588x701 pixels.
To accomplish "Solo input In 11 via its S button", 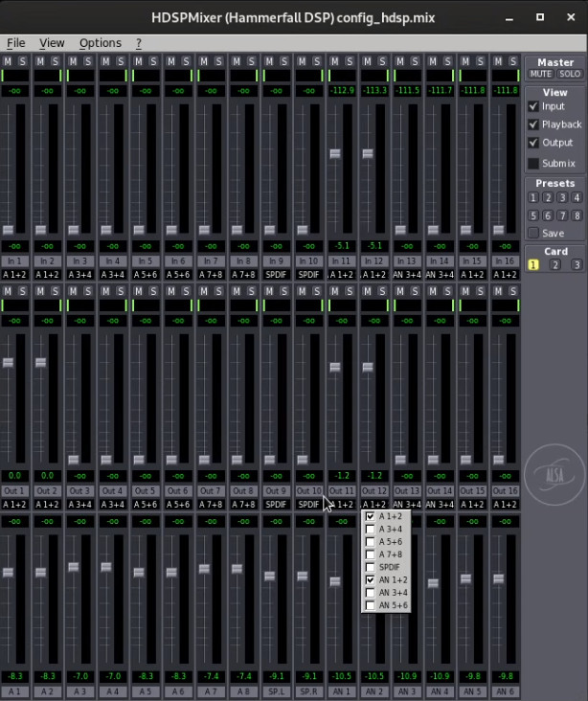I will [x=350, y=61].
